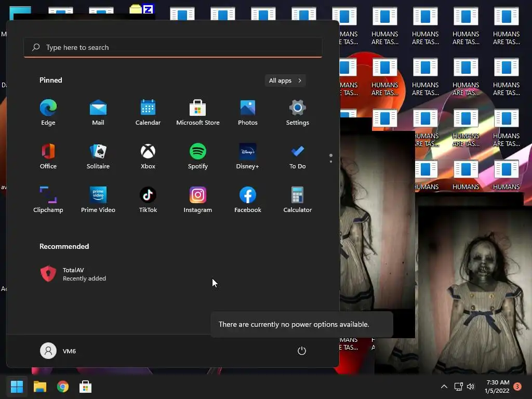The height and width of the screenshot is (399, 532).
Task: Expand the hidden system tray icons
Action: point(444,387)
